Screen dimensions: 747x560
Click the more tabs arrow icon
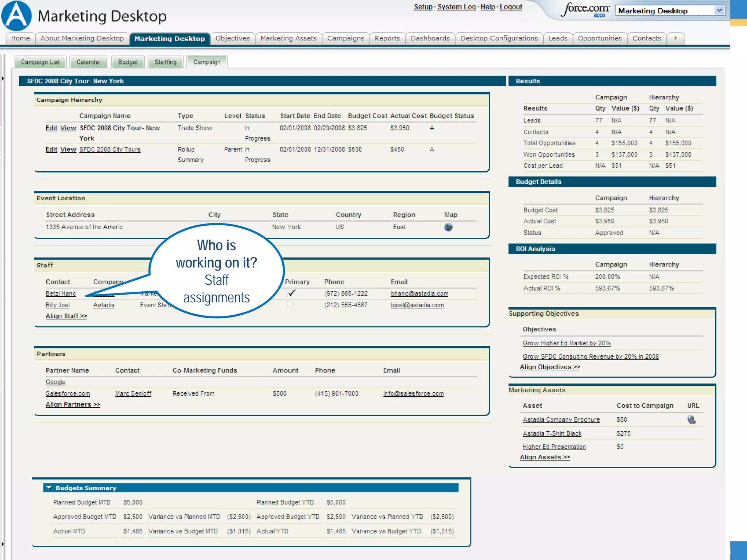click(676, 38)
